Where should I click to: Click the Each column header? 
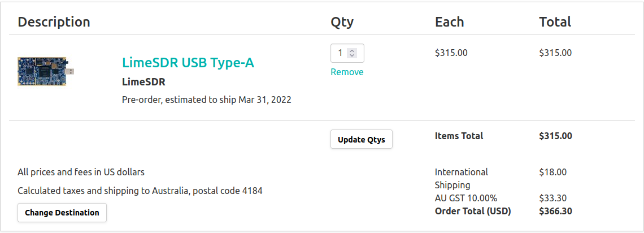point(449,22)
